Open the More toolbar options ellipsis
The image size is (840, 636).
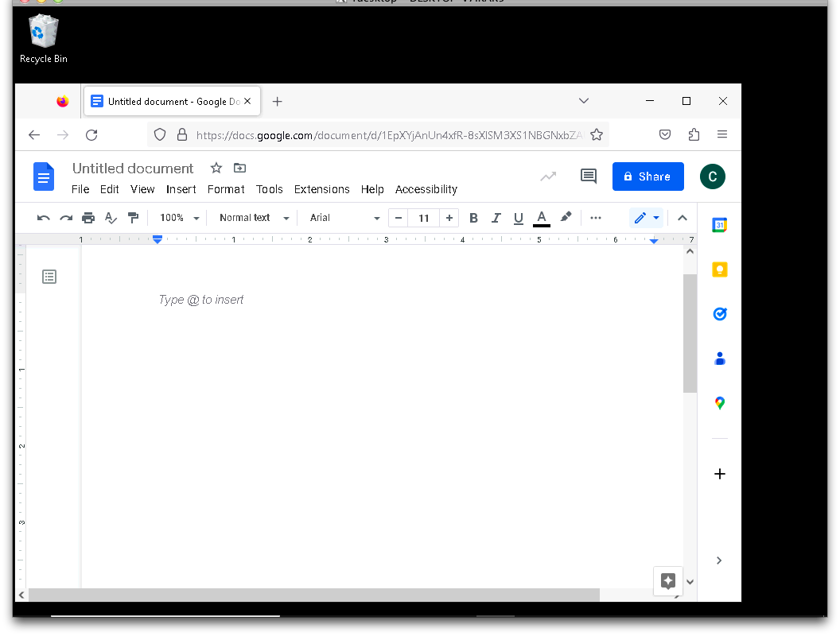[x=596, y=218]
